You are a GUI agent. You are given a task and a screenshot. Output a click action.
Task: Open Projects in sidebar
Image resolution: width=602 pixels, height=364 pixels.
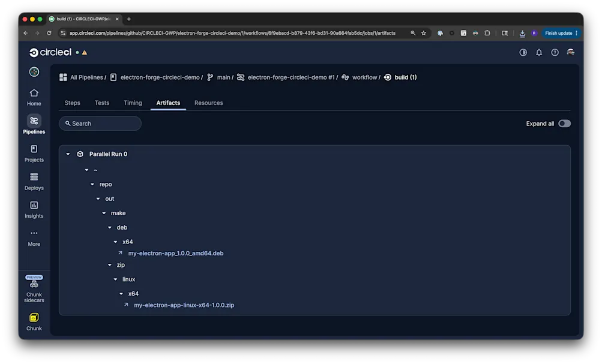point(34,154)
